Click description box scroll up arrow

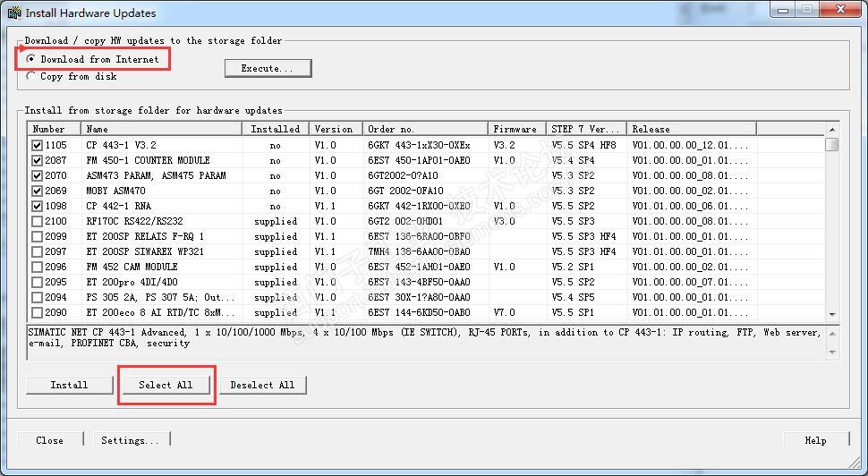(832, 333)
